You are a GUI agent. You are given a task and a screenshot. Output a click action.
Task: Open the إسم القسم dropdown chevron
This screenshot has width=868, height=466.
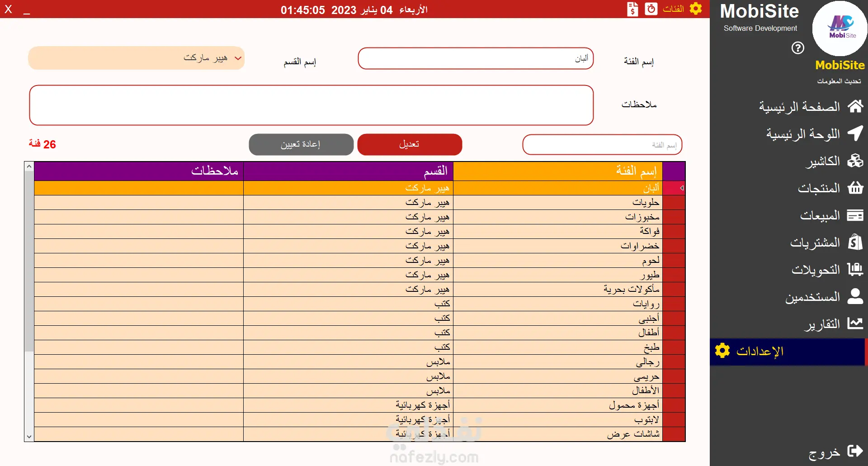click(x=238, y=58)
